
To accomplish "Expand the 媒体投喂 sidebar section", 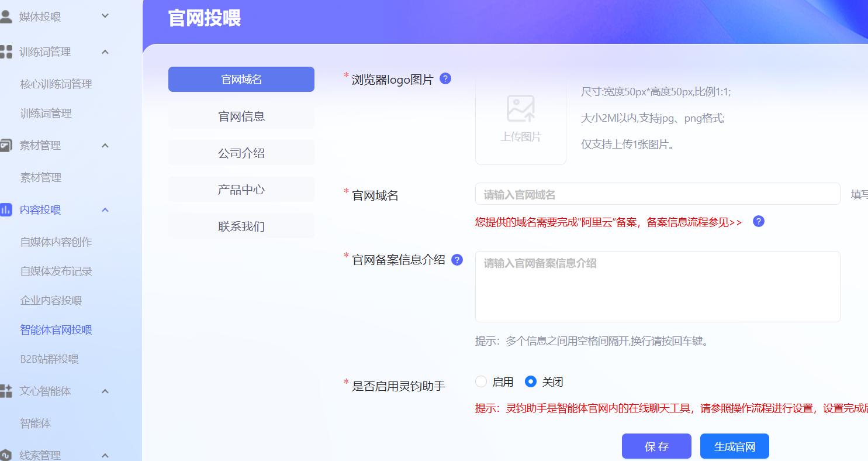I will (105, 16).
